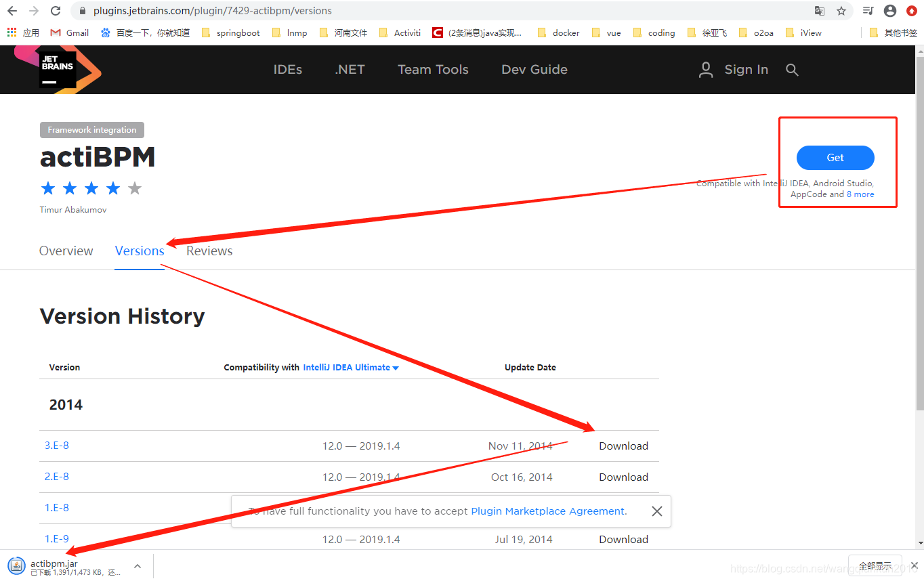Open the Dev Guide menu

pyautogui.click(x=534, y=70)
